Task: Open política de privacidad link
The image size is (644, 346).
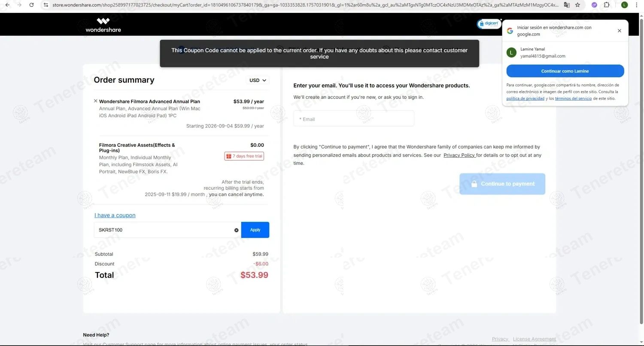Action: click(x=526, y=98)
